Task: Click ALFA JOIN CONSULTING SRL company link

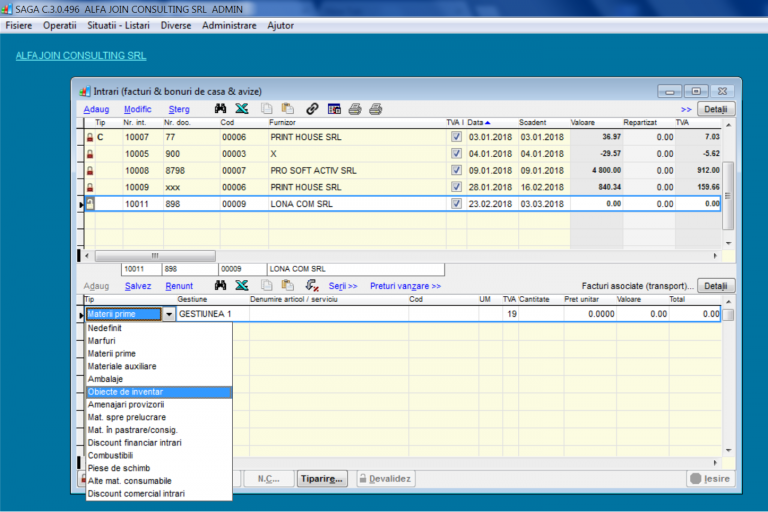Action: click(x=81, y=56)
